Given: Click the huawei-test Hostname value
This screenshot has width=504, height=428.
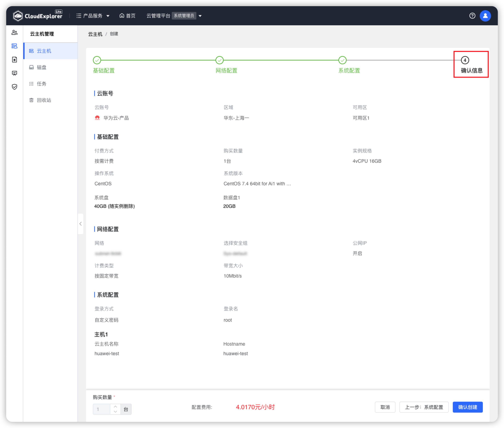Looking at the screenshot, I should [x=235, y=353].
